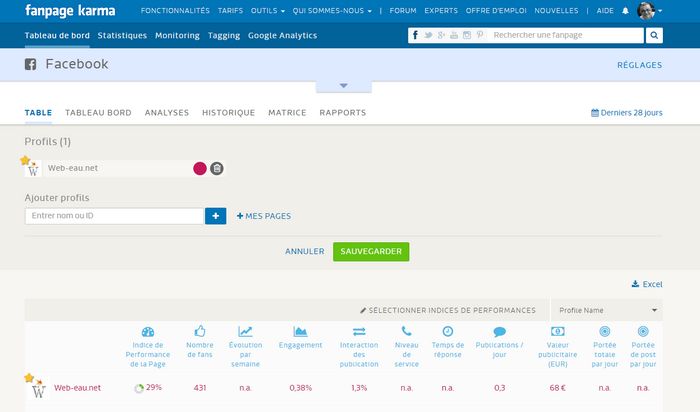Click the Indice de Performance gauge icon
The height and width of the screenshot is (412, 700).
pos(148,332)
